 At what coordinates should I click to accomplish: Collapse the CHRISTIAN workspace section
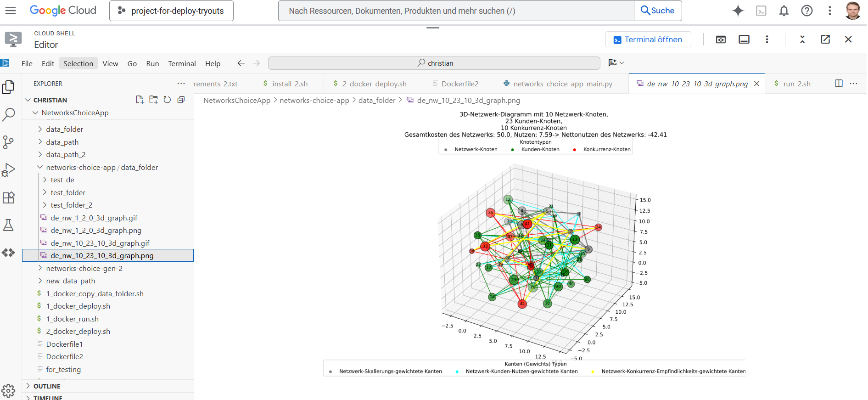(x=28, y=100)
